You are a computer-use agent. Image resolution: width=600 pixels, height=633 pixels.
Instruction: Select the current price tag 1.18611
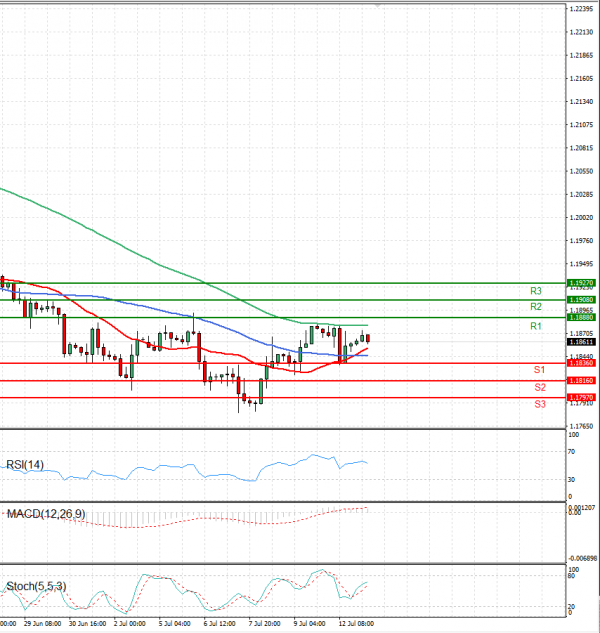(x=581, y=342)
